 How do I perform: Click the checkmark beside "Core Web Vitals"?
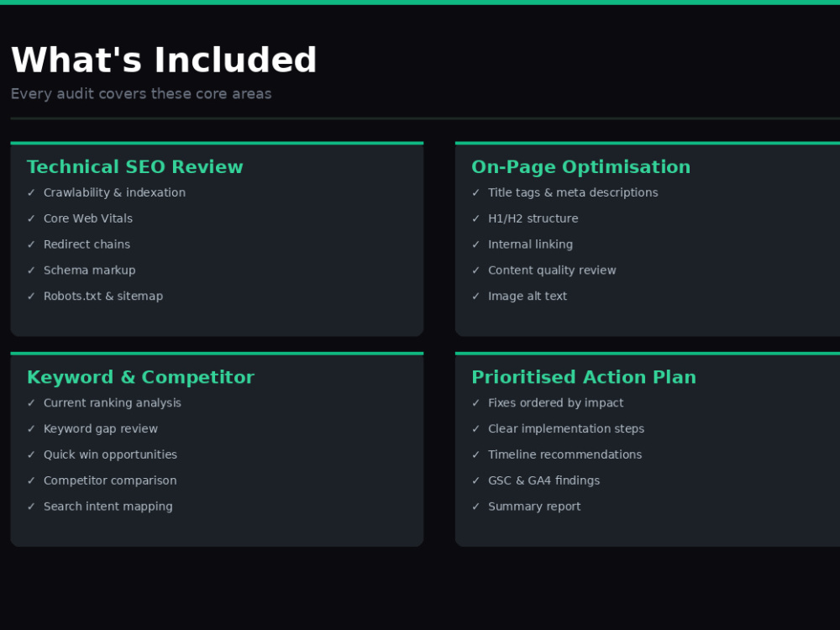[31, 218]
